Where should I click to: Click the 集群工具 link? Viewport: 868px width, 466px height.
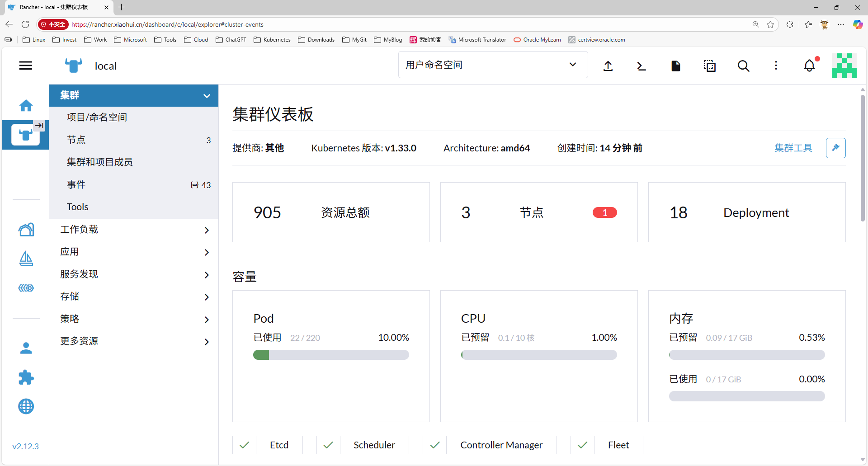793,148
